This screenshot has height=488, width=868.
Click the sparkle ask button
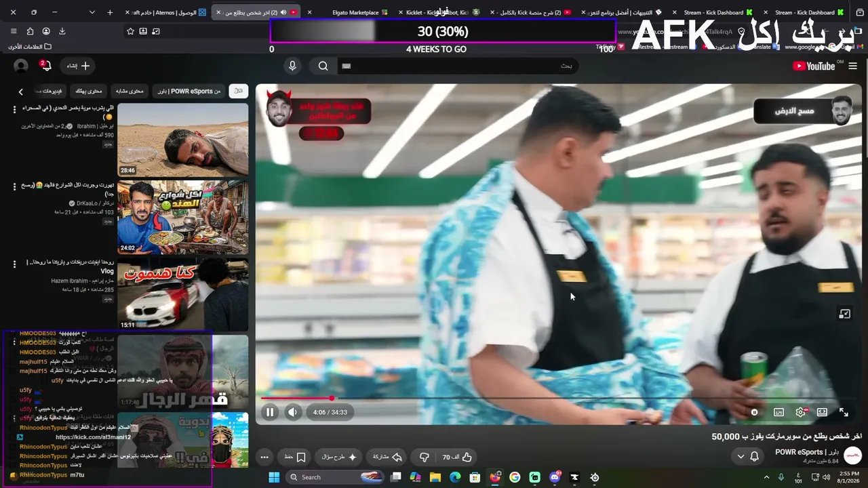(x=339, y=457)
